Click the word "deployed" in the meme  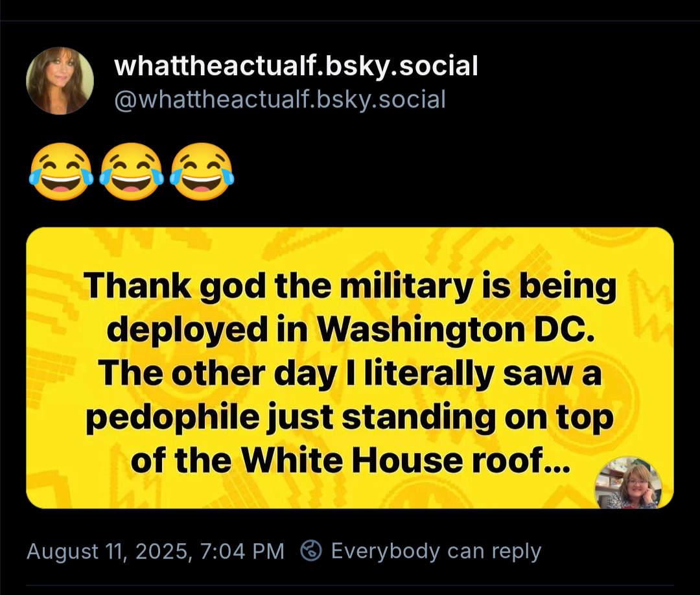(x=187, y=330)
